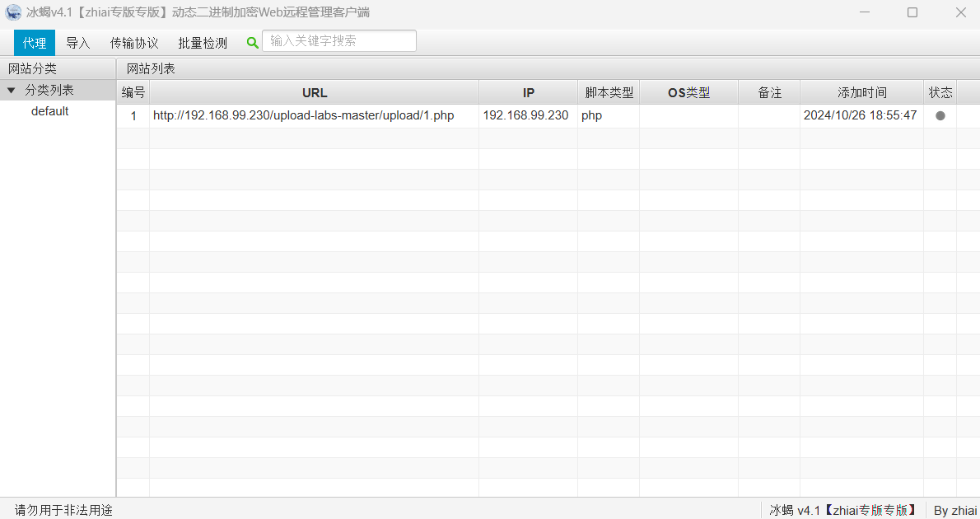Open the 批量检测 tab

[x=202, y=42]
